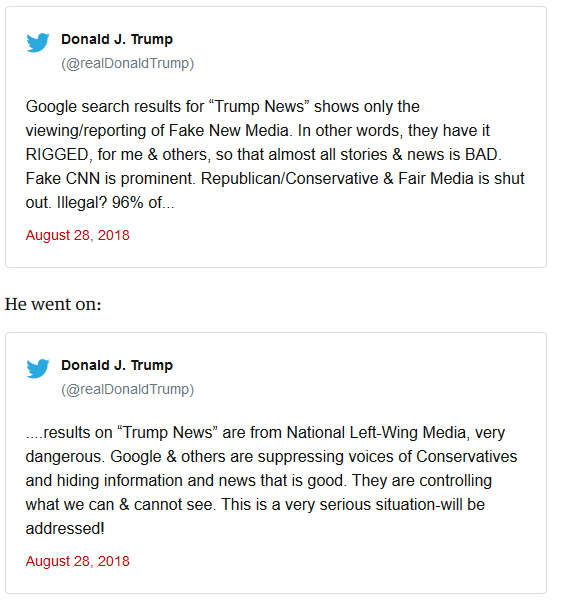Click @realDonaldTrump handle in the 'will be addressed' tweet

click(128, 389)
